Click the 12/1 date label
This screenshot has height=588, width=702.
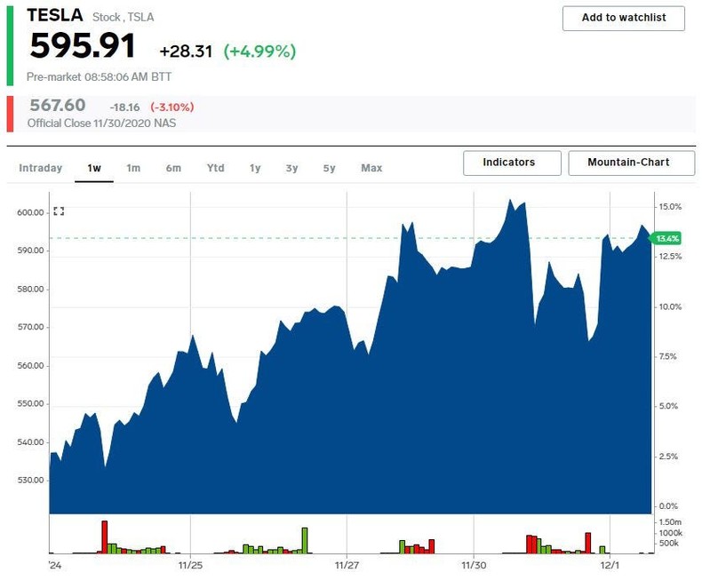(610, 564)
